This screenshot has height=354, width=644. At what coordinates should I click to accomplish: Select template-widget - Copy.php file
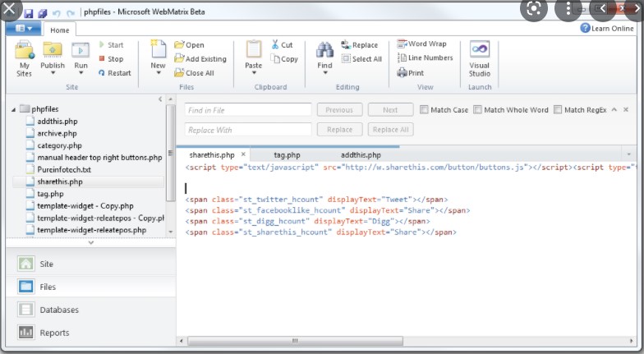85,205
